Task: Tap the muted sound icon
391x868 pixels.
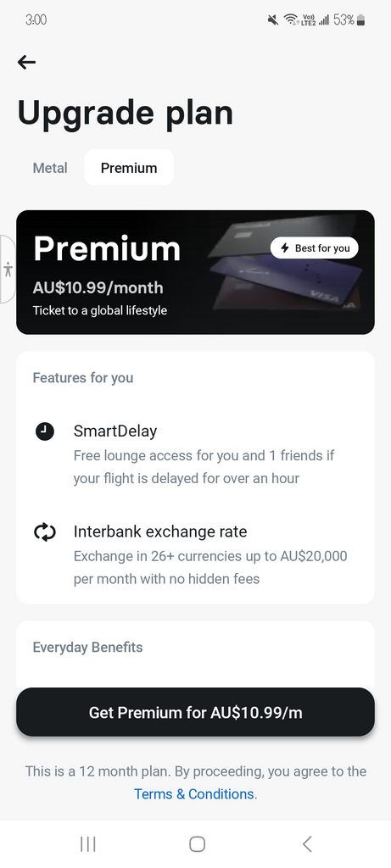Action: (272, 20)
